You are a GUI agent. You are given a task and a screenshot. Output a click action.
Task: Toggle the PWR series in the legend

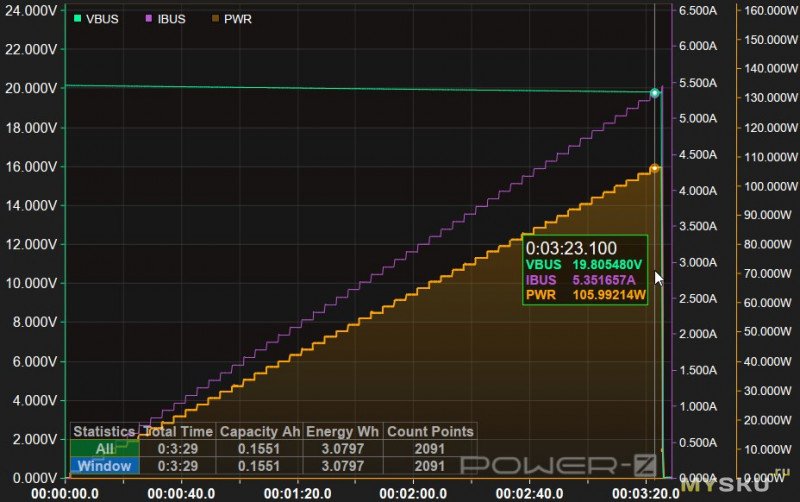[x=232, y=19]
